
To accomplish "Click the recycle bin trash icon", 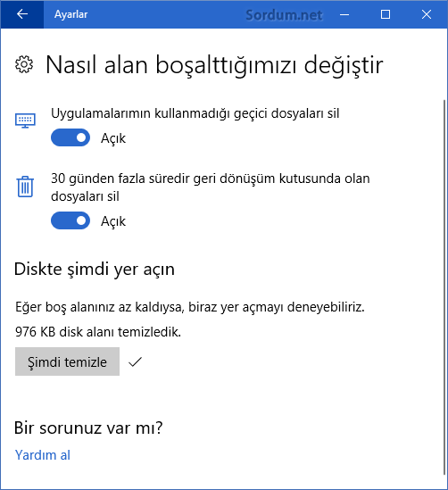I will point(25,187).
